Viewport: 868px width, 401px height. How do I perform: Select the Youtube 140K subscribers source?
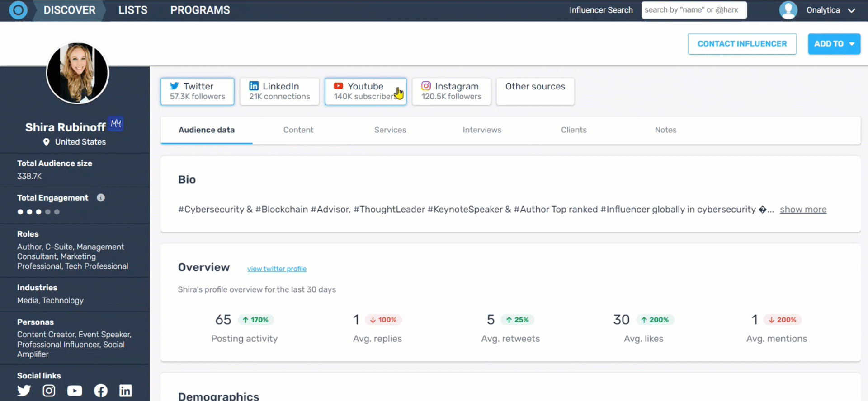[365, 91]
